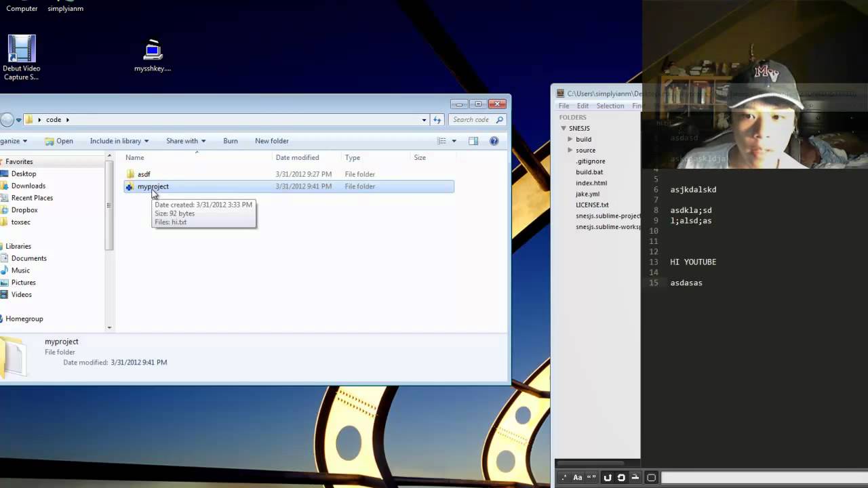This screenshot has width=868, height=488.
Task: Select the myproject folder icon
Action: (x=130, y=186)
